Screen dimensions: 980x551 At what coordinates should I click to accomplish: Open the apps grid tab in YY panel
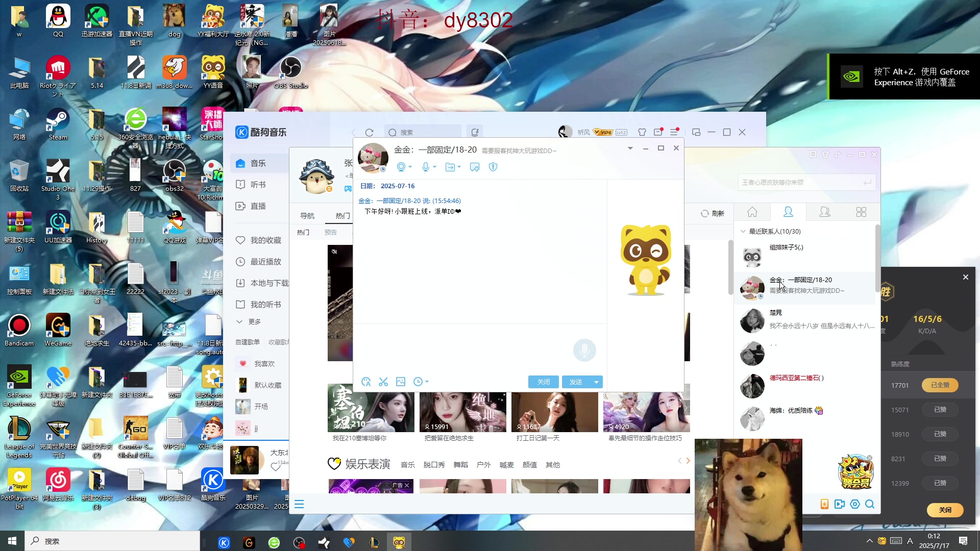[x=861, y=212]
